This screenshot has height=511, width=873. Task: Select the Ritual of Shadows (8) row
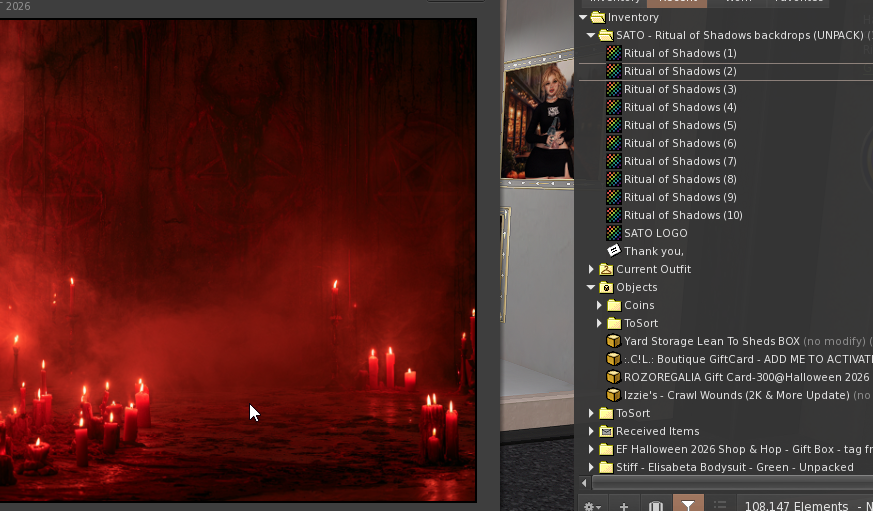[x=726, y=179]
